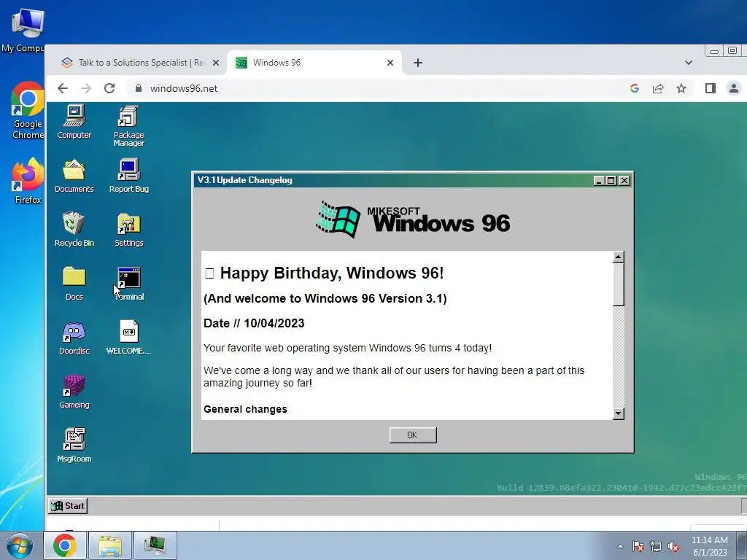Click the Date // 10/04/2023 line
Image resolution: width=747 pixels, height=560 pixels.
point(254,323)
